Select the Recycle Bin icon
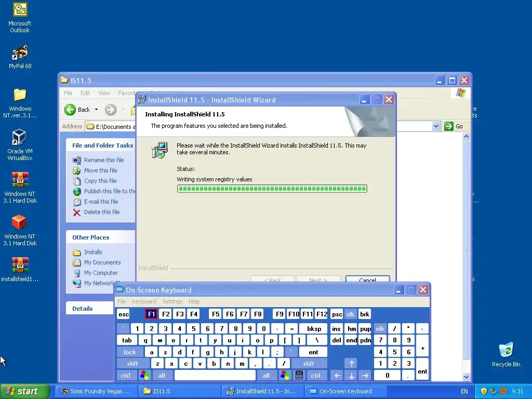This screenshot has width=532, height=399. pyautogui.click(x=506, y=354)
